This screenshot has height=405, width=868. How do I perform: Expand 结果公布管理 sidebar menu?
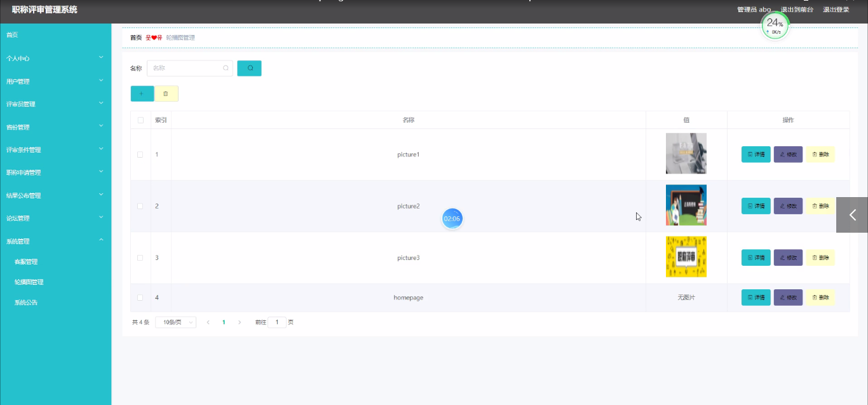[x=55, y=196]
